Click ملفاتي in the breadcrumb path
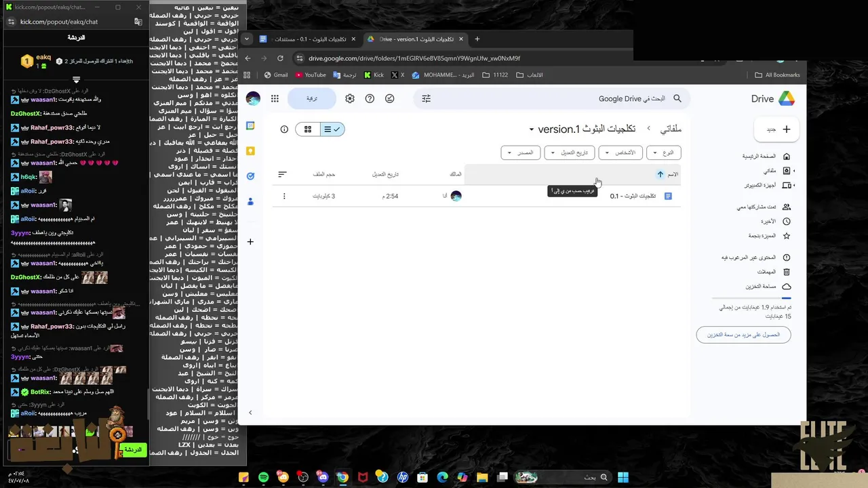This screenshot has width=868, height=488. [670, 129]
